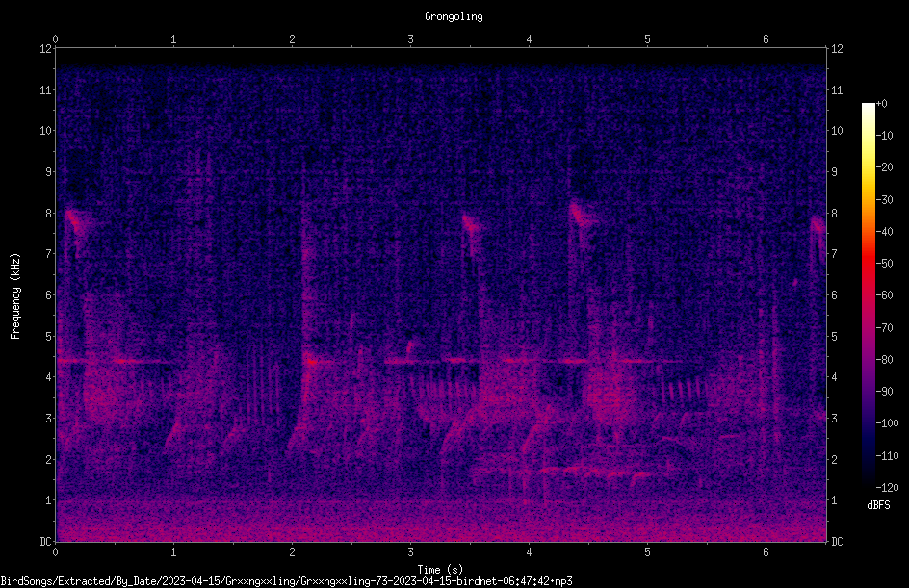The width and height of the screenshot is (909, 588).
Task: Click the 8 kHz chirp near 4.4 seconds
Action: coord(581,215)
